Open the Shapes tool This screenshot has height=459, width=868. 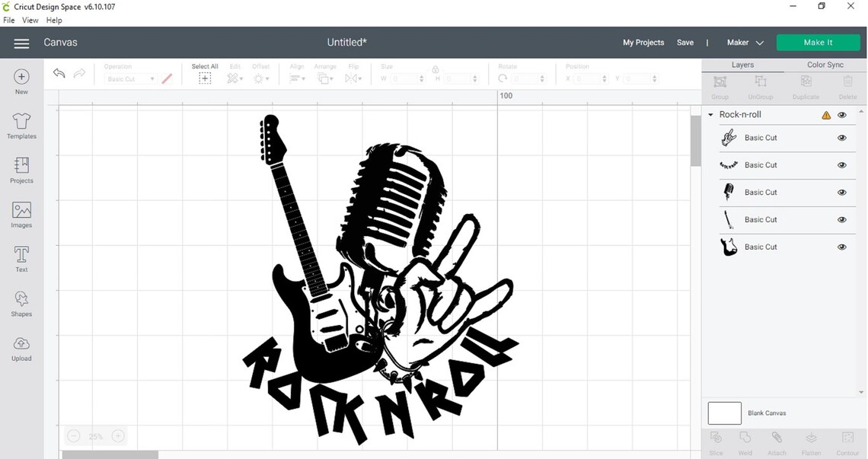[21, 303]
